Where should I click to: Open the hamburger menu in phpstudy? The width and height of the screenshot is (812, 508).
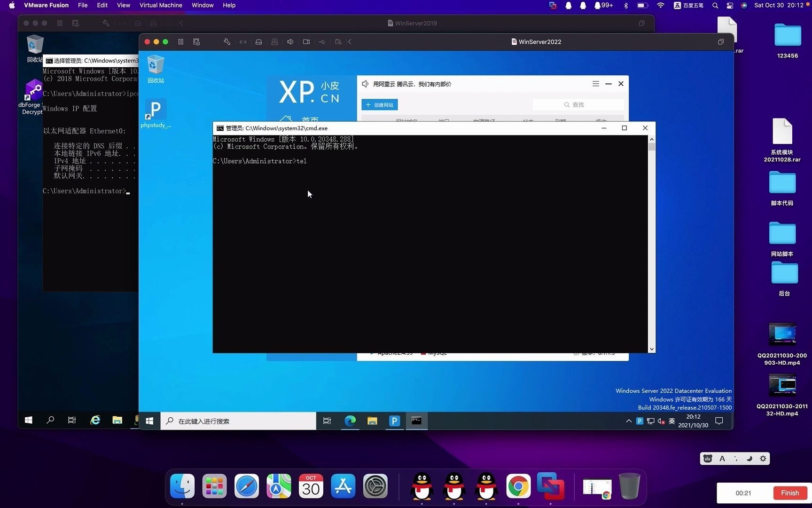[595, 84]
